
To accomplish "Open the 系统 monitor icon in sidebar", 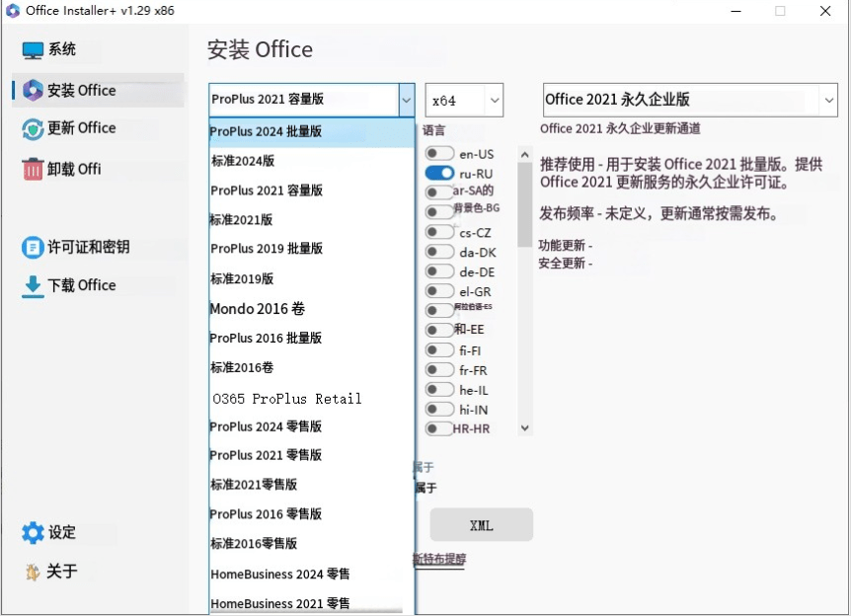I will pyautogui.click(x=34, y=48).
